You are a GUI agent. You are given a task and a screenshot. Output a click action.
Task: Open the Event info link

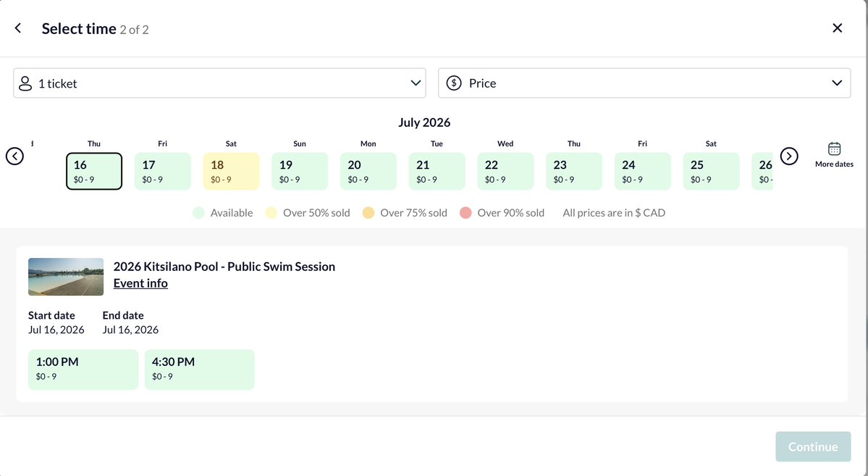(140, 283)
